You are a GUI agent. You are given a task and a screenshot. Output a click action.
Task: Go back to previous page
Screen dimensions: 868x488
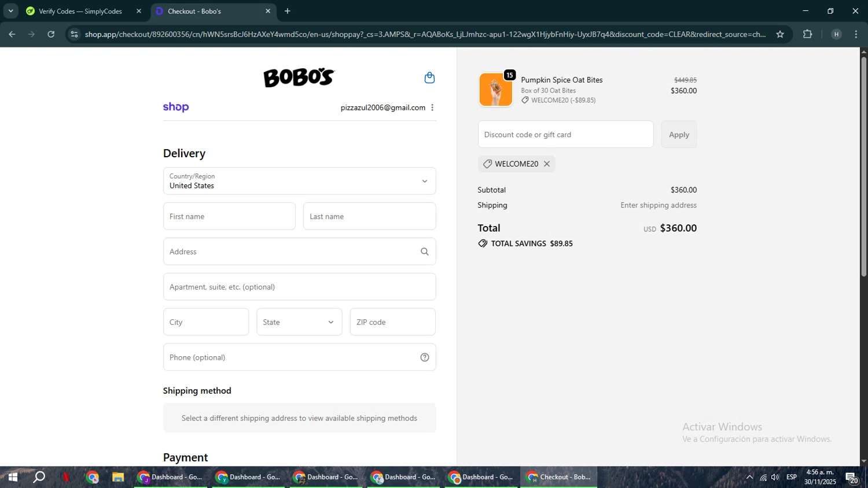pyautogui.click(x=12, y=34)
